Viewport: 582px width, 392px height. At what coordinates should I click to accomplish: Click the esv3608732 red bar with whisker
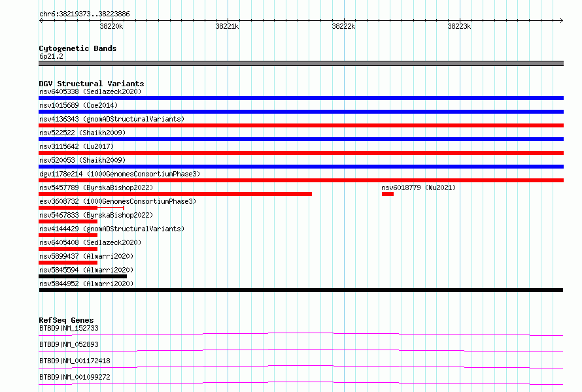[81, 208]
